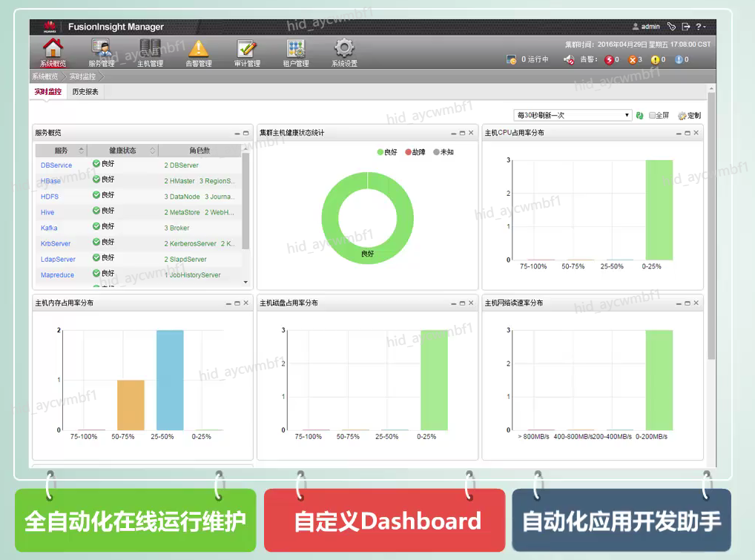Viewport: 755px width, 560px height.
Task: Click the '1 JobHistoryServer' role count
Action: tap(193, 275)
